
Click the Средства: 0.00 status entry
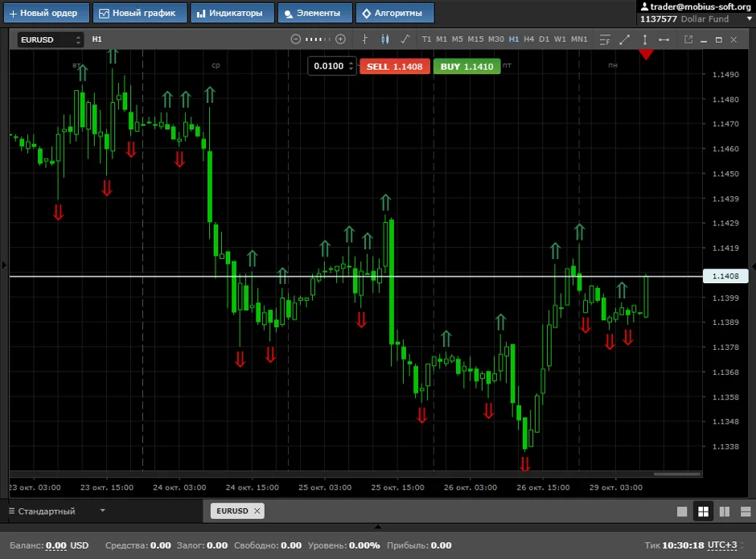[x=138, y=545]
